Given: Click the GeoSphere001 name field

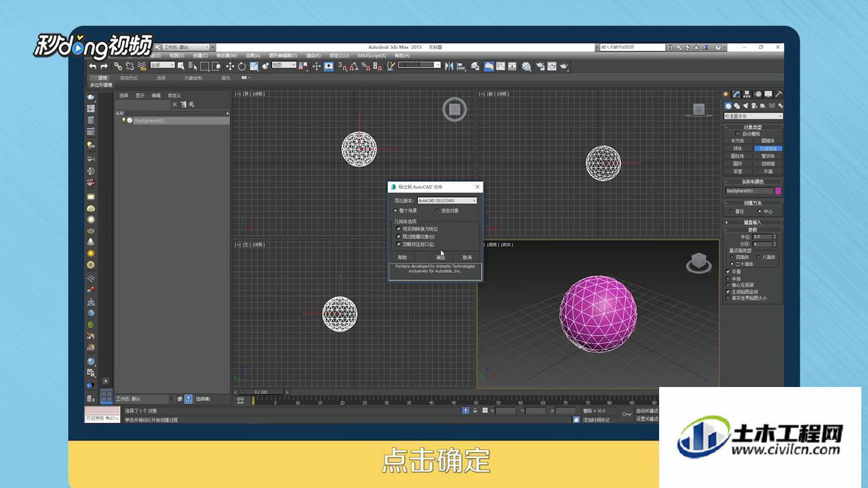Looking at the screenshot, I should tap(749, 191).
